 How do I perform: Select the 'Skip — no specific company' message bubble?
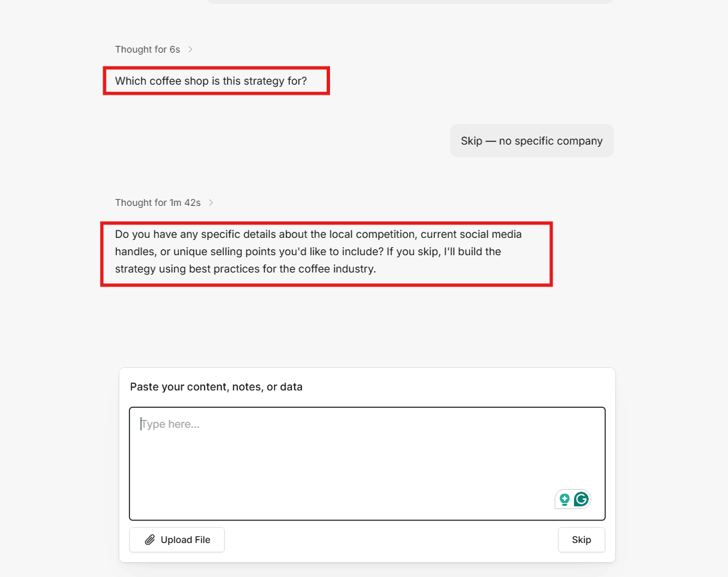coord(531,141)
